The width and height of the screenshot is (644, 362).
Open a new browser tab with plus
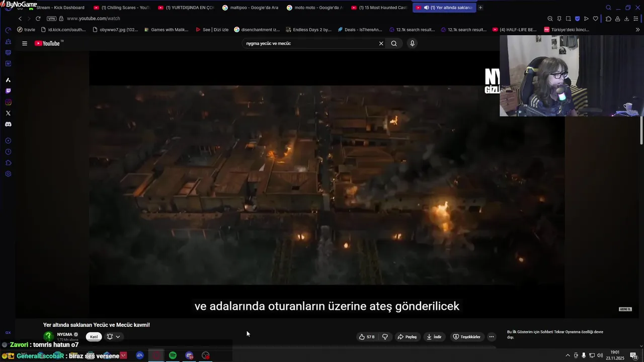tap(480, 8)
